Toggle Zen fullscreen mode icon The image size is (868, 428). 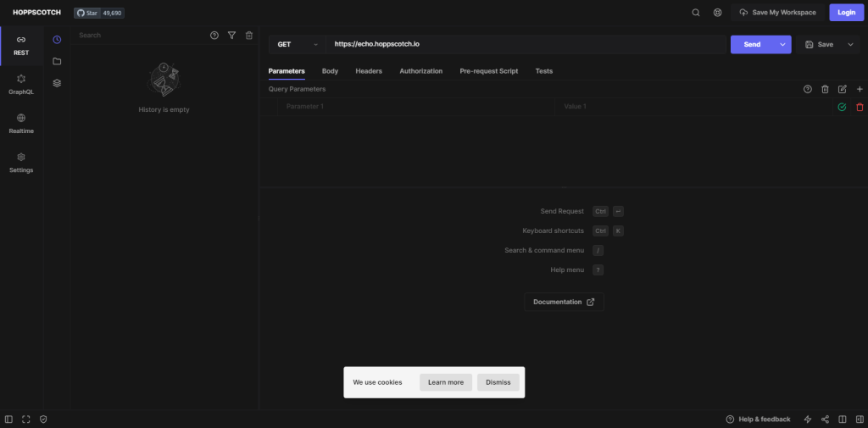(26, 420)
